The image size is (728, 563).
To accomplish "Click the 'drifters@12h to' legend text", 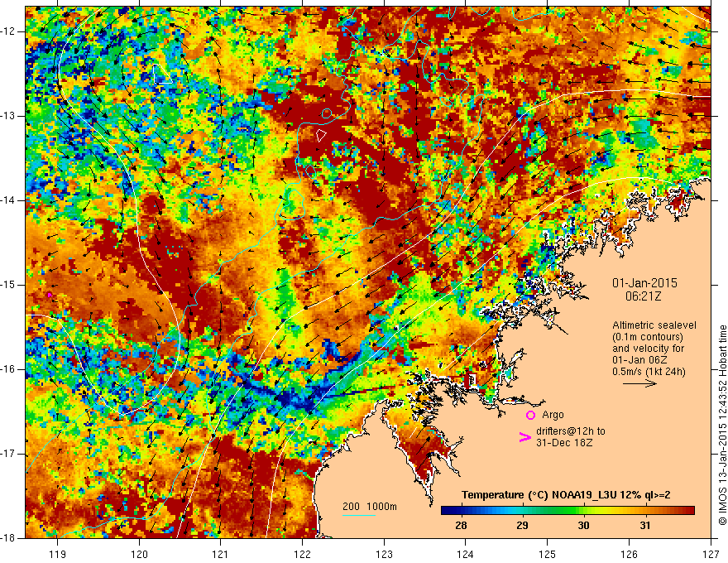I will click(x=571, y=431).
